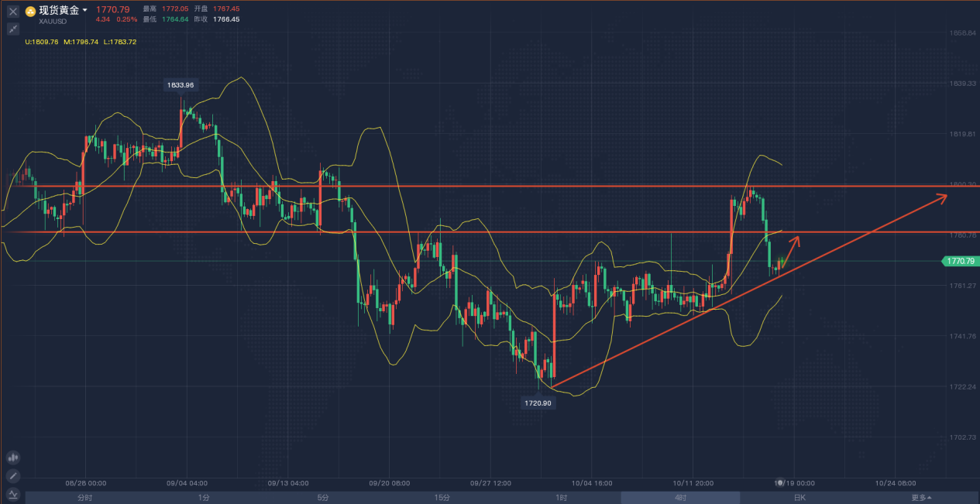Screen dimensions: 980x504
Task: Click the 1741.76 price axis label
Action: point(961,336)
